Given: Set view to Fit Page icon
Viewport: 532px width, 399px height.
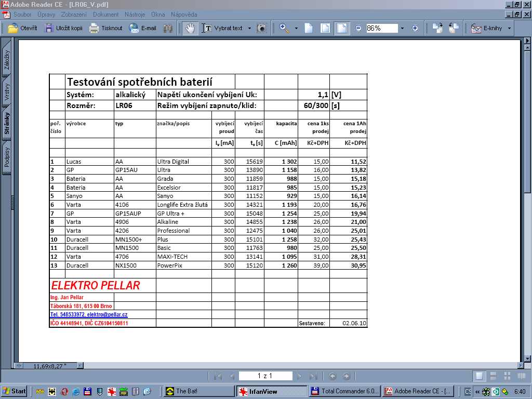Looking at the screenshot, I should (325, 28).
